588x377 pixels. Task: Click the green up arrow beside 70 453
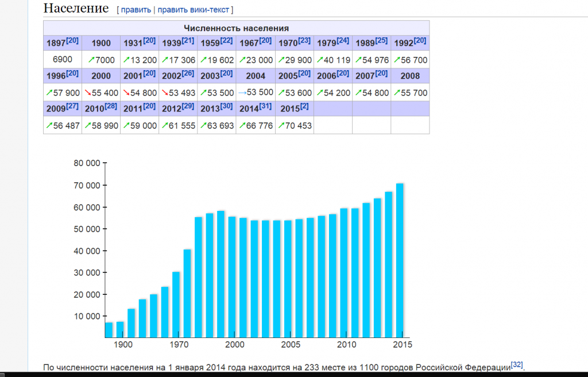point(281,125)
